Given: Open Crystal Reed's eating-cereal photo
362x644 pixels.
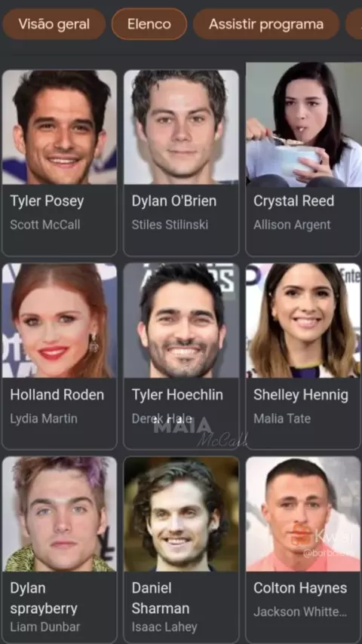Looking at the screenshot, I should [x=304, y=124].
